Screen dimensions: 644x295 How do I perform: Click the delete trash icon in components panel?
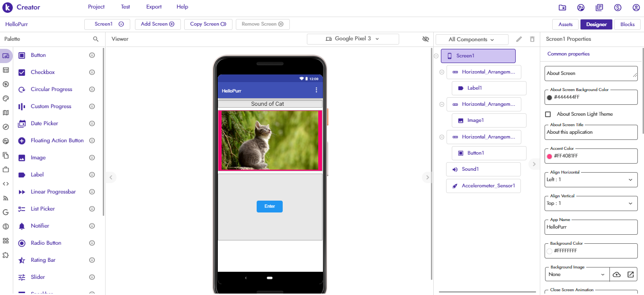coord(532,39)
